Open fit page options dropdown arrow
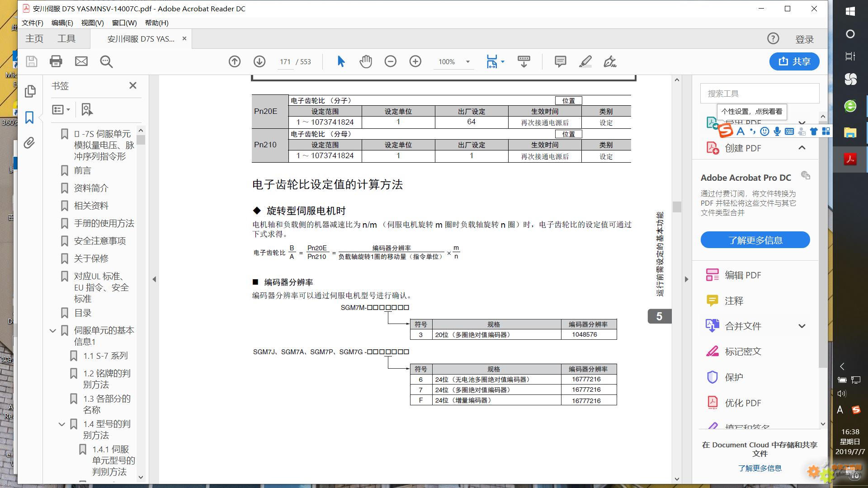868x488 pixels. 503,62
